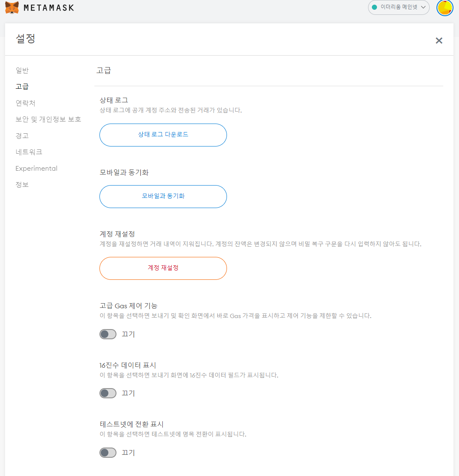Click the red 계정 재설정 button
Screen dimensions: 459x476
point(163,268)
